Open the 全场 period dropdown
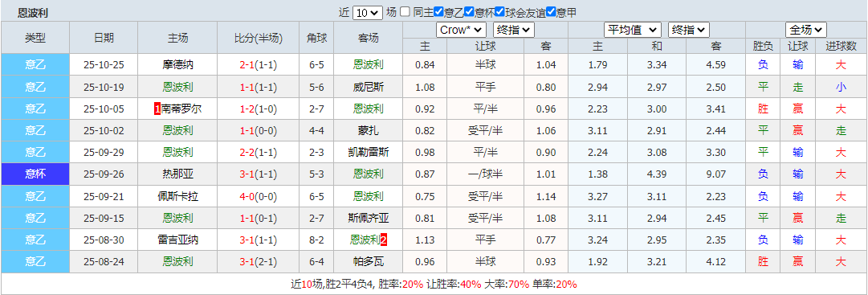This screenshot has height=295, width=868. click(x=806, y=30)
